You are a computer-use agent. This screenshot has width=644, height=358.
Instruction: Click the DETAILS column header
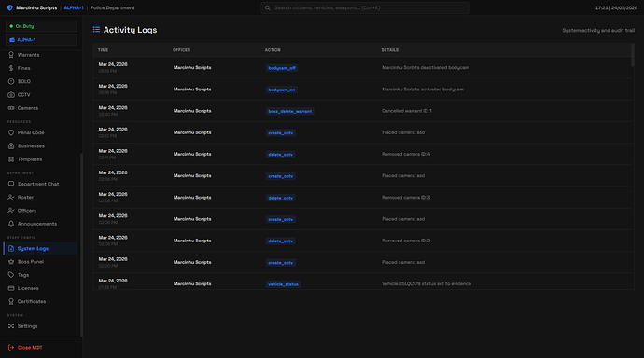[390, 50]
